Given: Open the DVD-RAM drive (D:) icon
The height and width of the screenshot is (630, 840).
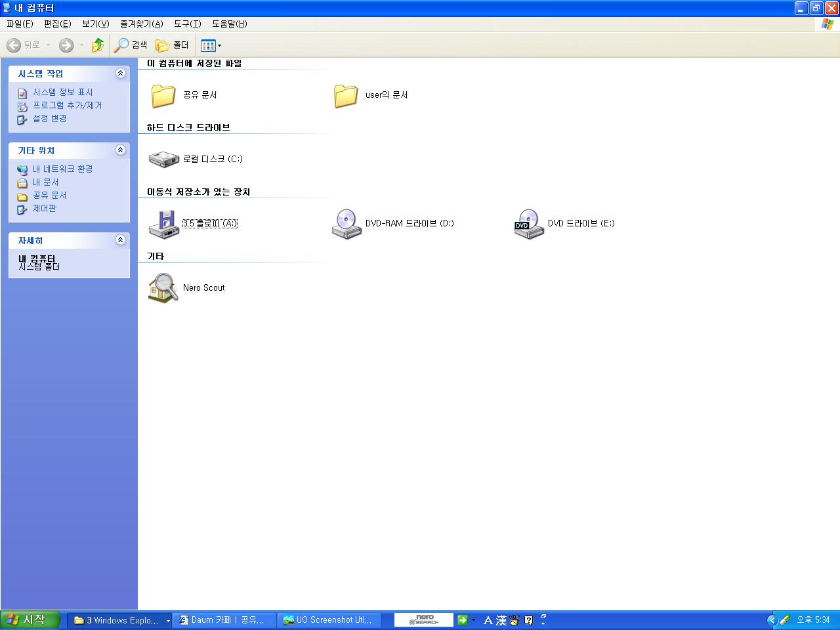Looking at the screenshot, I should point(346,224).
